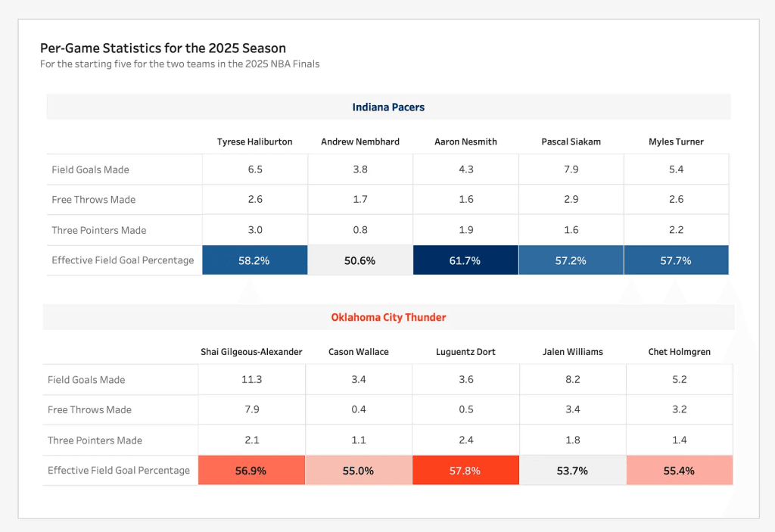This screenshot has width=775, height=532.
Task: Select the Chet Holmgren column header
Action: click(679, 352)
